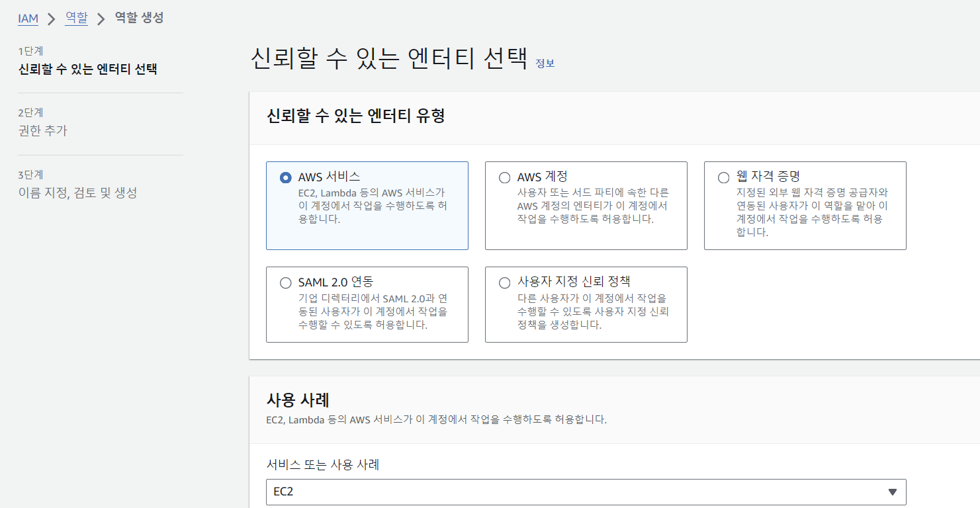
Task: Open the 서비스 또는 사용 사례 dropdown arrow
Action: (x=892, y=492)
